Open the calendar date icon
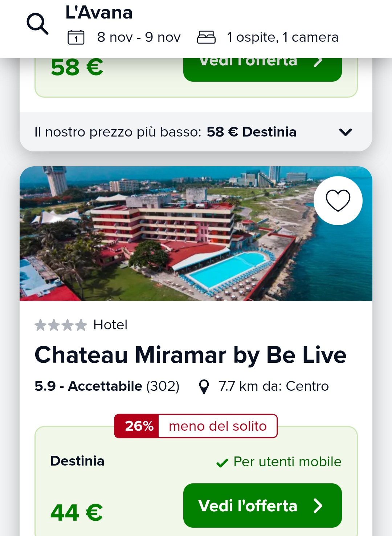392x536 pixels. tap(76, 37)
